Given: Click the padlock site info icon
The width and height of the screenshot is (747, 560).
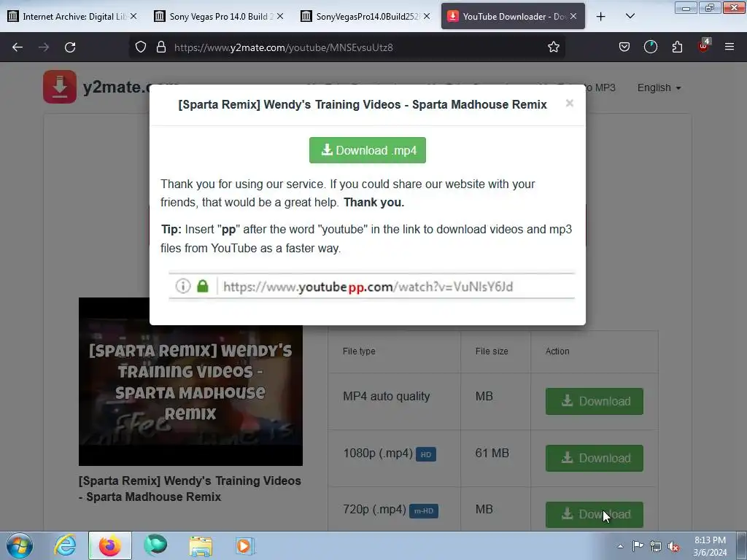Looking at the screenshot, I should pos(161,47).
